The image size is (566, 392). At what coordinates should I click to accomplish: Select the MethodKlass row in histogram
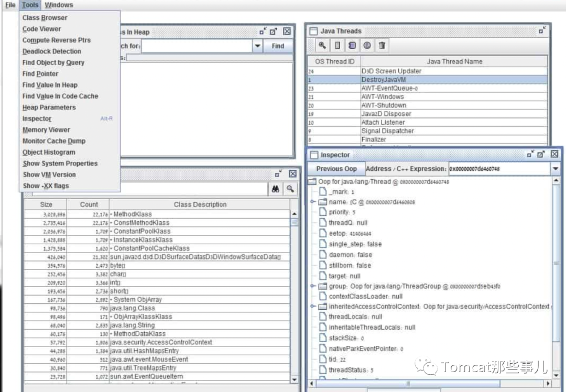click(x=157, y=214)
